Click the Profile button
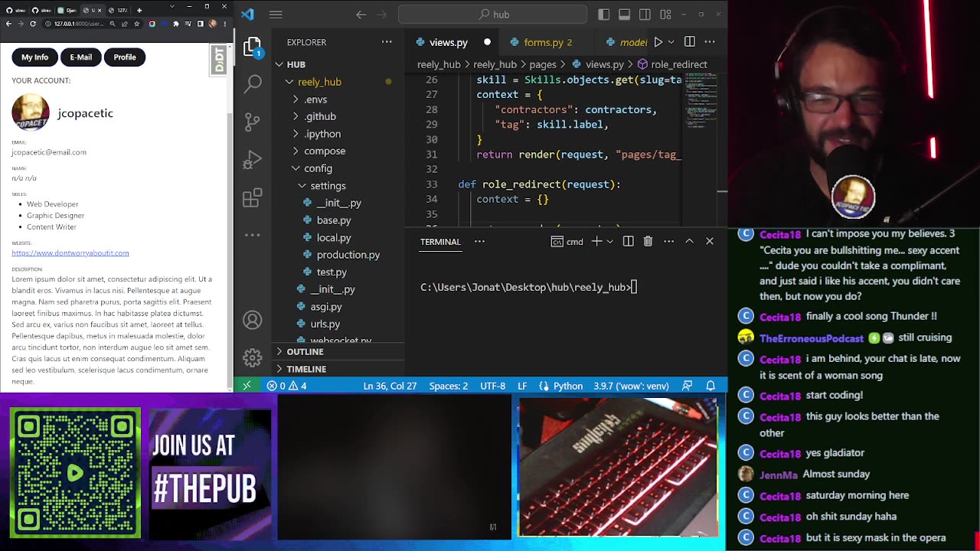The height and width of the screenshot is (551, 980). tap(125, 57)
